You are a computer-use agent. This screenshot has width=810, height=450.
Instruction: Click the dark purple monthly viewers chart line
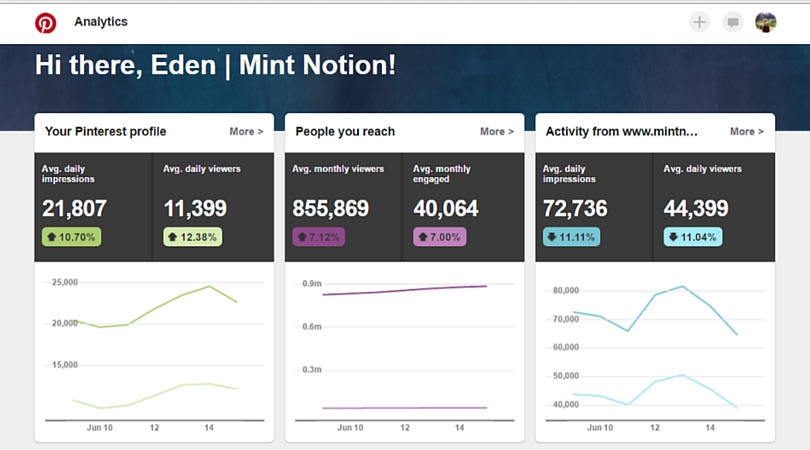click(404, 290)
